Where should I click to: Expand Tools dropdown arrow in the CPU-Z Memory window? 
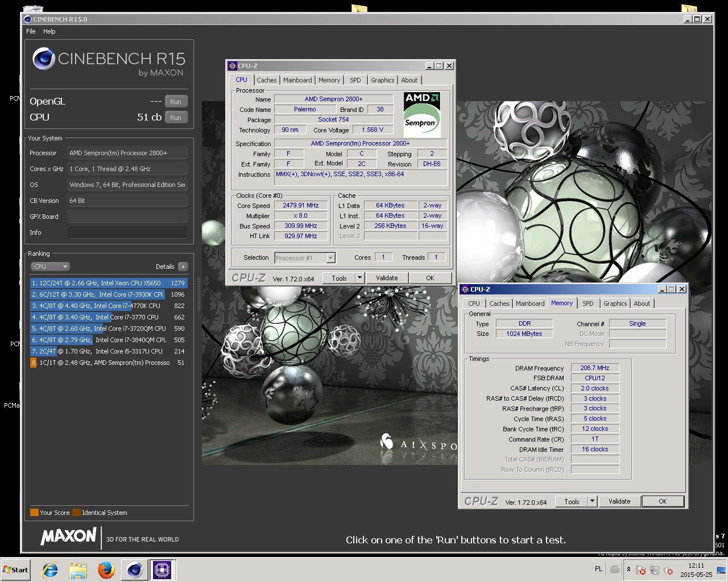pos(592,502)
